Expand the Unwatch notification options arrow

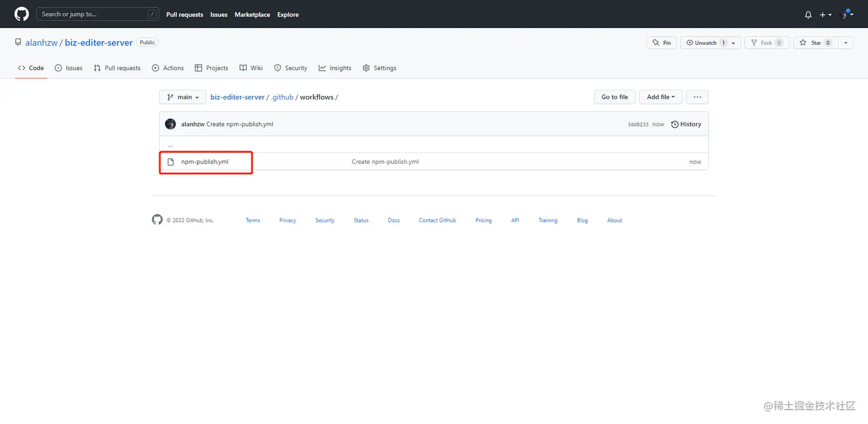tap(734, 43)
